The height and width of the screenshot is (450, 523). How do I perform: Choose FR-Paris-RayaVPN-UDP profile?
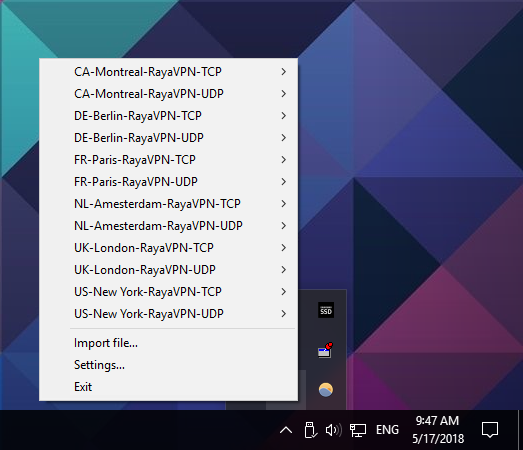pyautogui.click(x=168, y=182)
